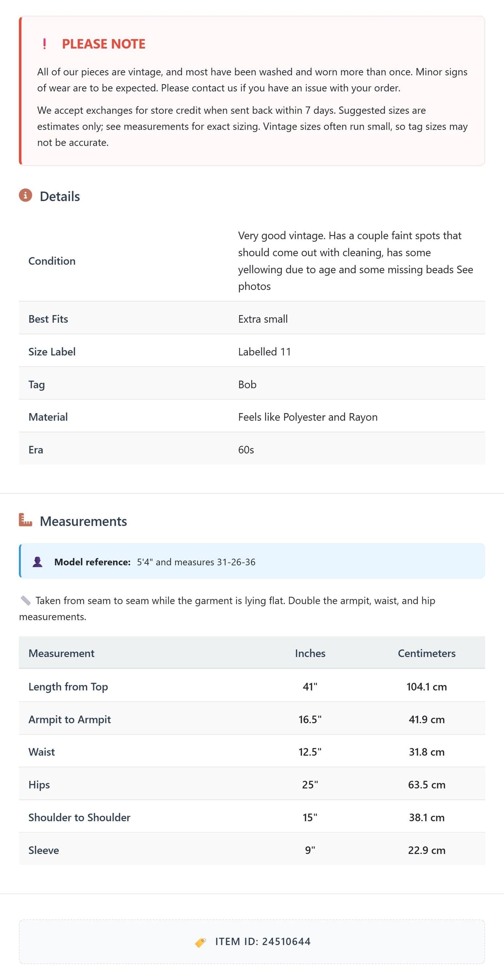504x980 pixels.
Task: Click the Centimeters column header
Action: (427, 653)
